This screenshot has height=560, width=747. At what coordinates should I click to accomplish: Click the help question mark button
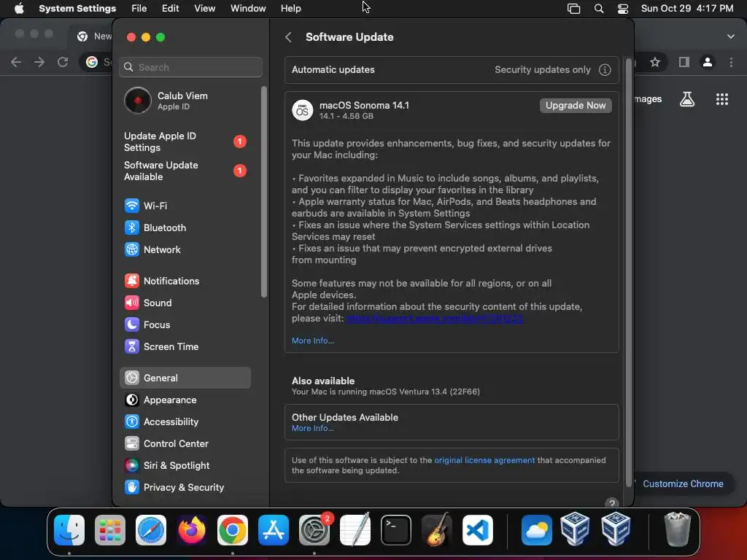[x=612, y=503]
